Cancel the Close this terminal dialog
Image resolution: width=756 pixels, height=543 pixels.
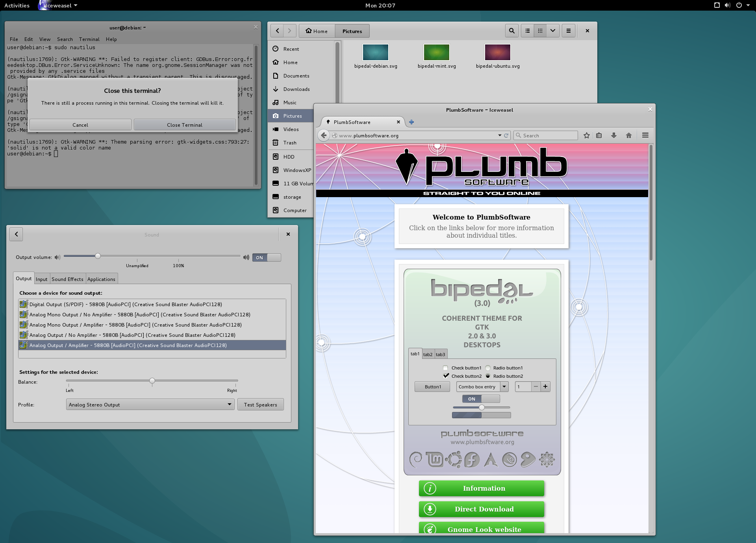80,125
